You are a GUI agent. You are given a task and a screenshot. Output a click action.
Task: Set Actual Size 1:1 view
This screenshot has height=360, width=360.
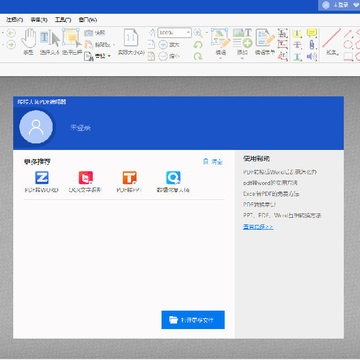(131, 42)
